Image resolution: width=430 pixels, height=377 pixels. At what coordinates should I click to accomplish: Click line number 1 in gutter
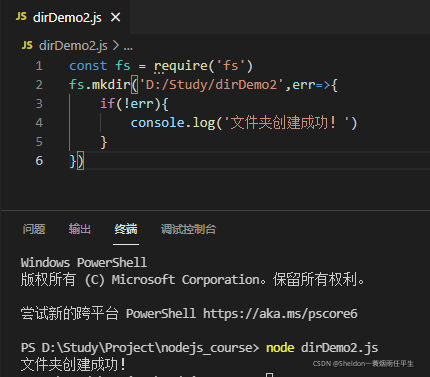pos(39,66)
